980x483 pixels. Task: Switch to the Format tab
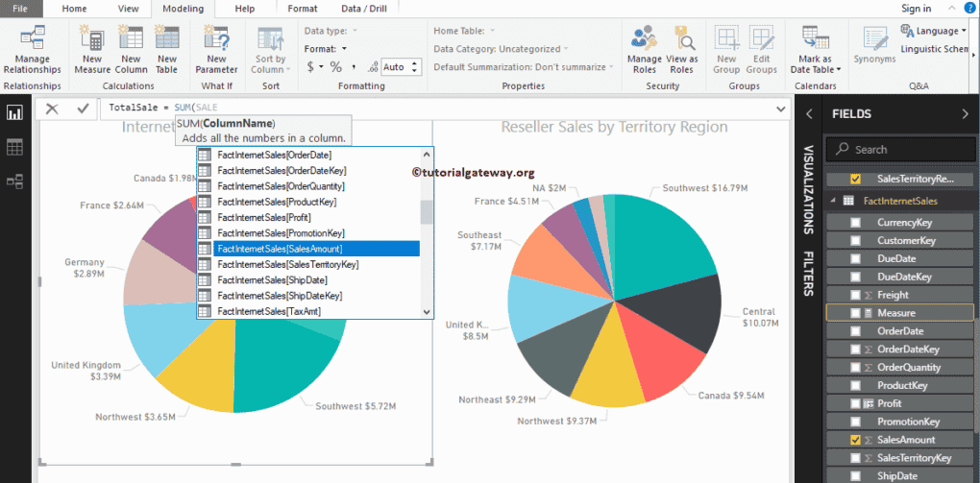(303, 9)
